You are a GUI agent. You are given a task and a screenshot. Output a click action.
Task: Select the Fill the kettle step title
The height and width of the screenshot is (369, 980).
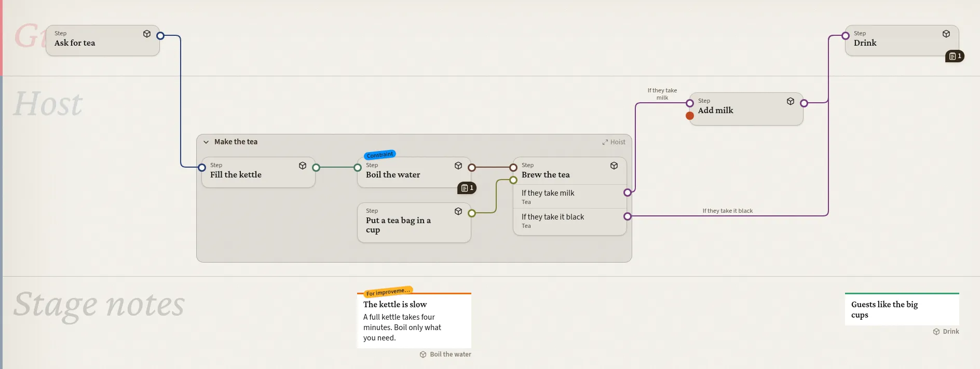coord(236,175)
